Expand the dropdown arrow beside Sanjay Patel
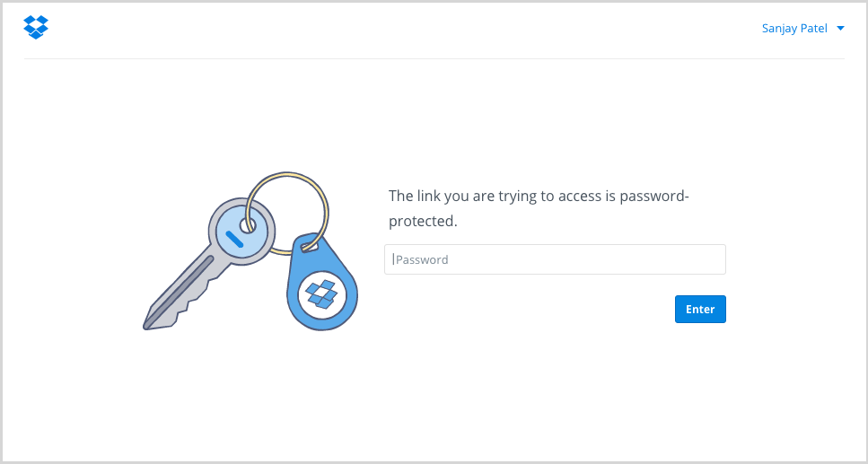This screenshot has height=464, width=868. [x=840, y=29]
